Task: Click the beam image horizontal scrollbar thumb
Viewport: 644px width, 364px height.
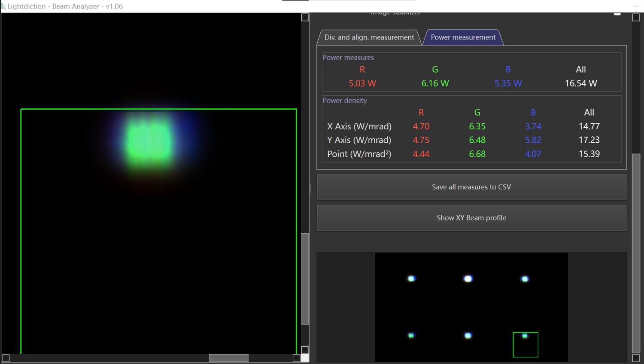Action: (229, 358)
